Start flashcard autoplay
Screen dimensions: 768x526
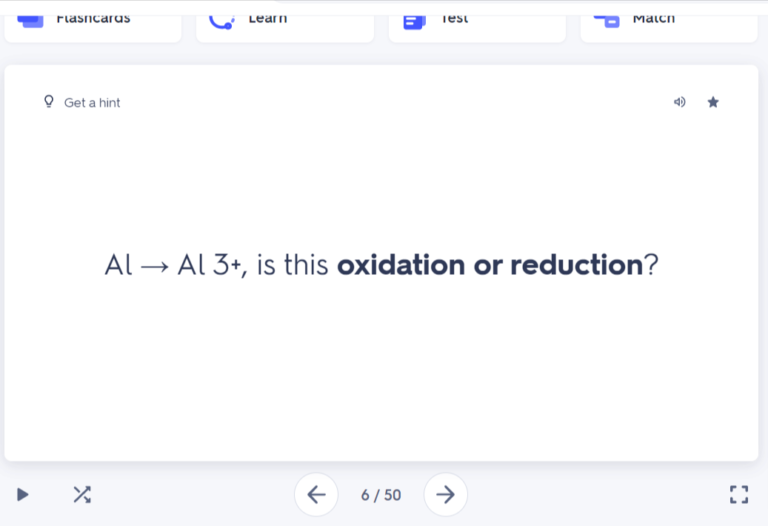tap(22, 494)
